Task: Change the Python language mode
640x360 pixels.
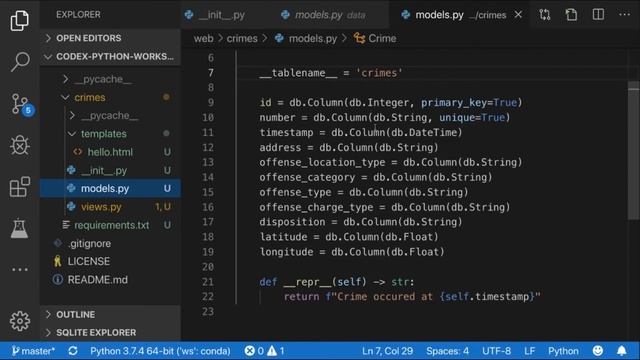Action: click(563, 351)
